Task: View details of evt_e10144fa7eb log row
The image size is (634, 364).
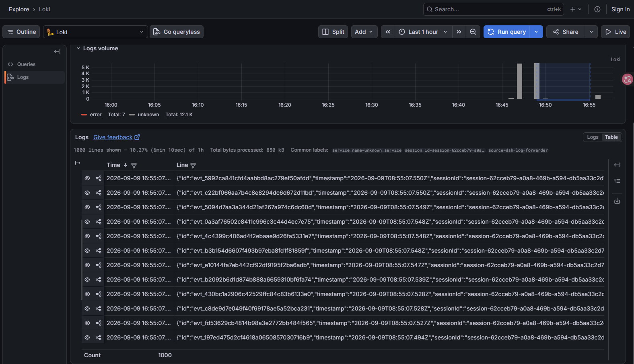Action: (87, 265)
